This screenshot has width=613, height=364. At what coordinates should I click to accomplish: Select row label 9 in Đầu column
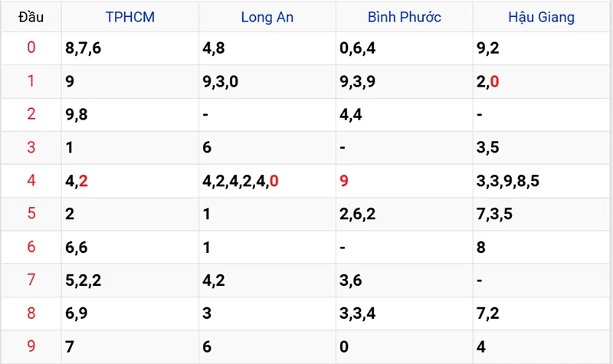click(x=31, y=346)
